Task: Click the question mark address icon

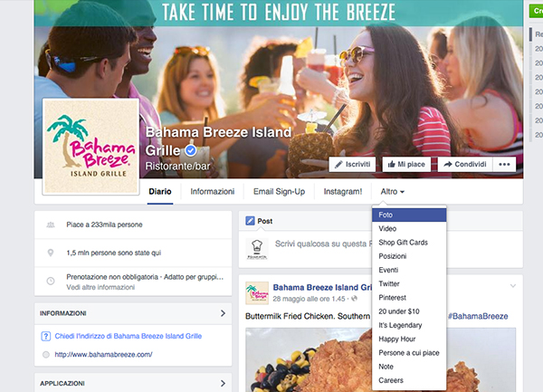Action: [x=46, y=336]
